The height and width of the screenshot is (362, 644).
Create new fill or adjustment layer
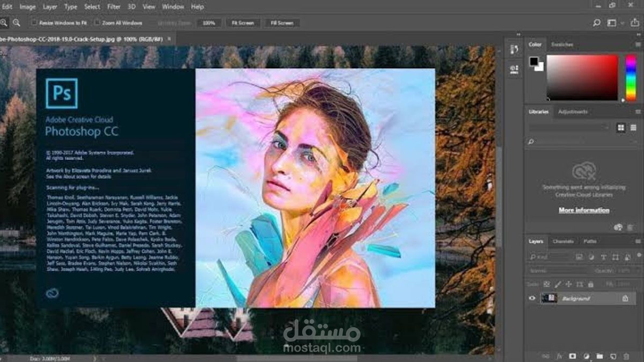point(586,356)
